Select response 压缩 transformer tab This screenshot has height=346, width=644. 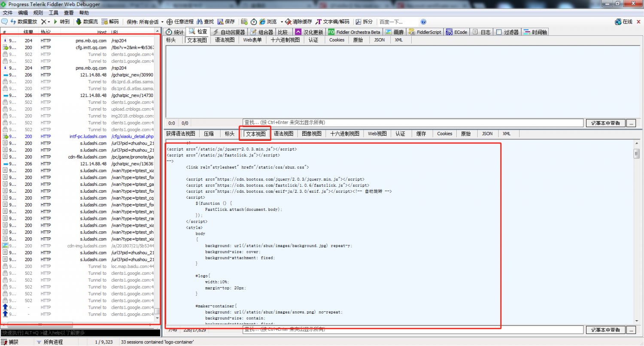[209, 134]
